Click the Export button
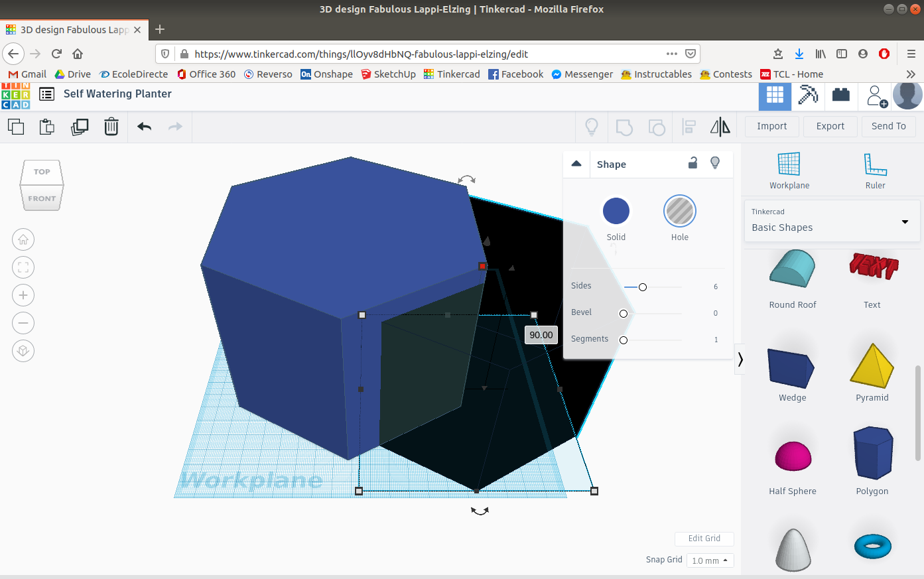The height and width of the screenshot is (579, 924). (x=830, y=126)
